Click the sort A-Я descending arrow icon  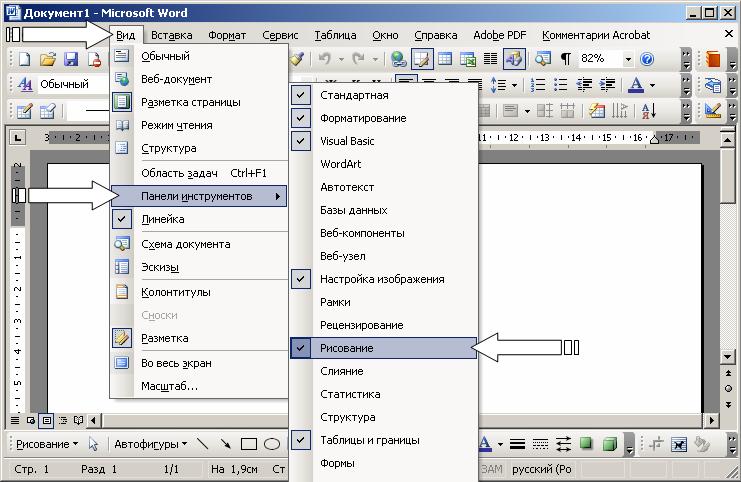pos(649,111)
